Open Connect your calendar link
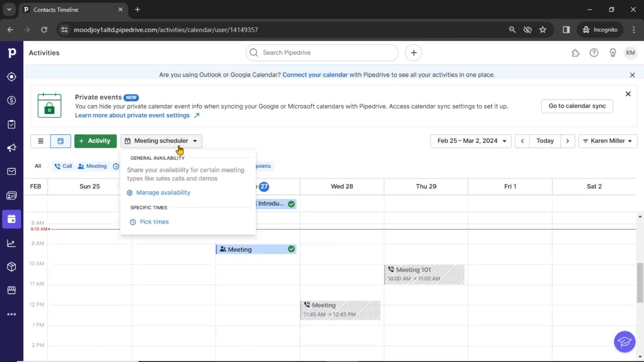The image size is (644, 362). coord(315,75)
